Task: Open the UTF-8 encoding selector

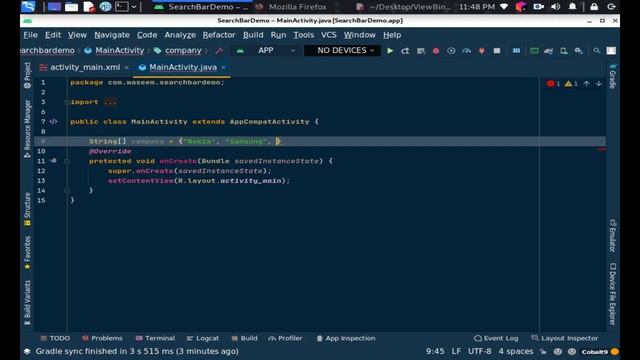Action: pos(480,351)
